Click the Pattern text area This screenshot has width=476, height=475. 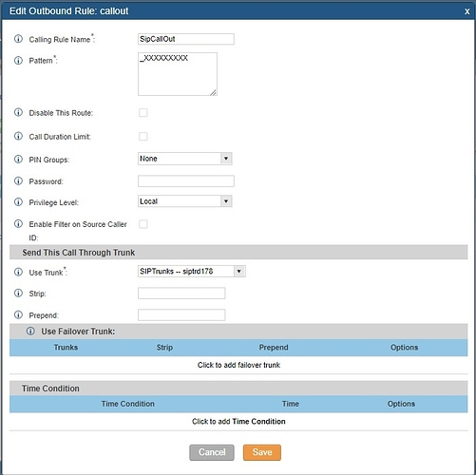click(178, 74)
